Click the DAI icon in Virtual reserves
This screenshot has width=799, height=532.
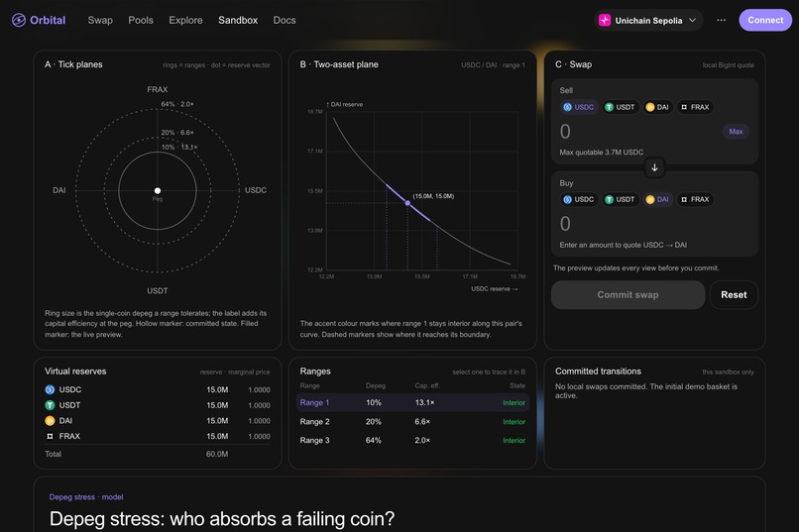(50, 420)
